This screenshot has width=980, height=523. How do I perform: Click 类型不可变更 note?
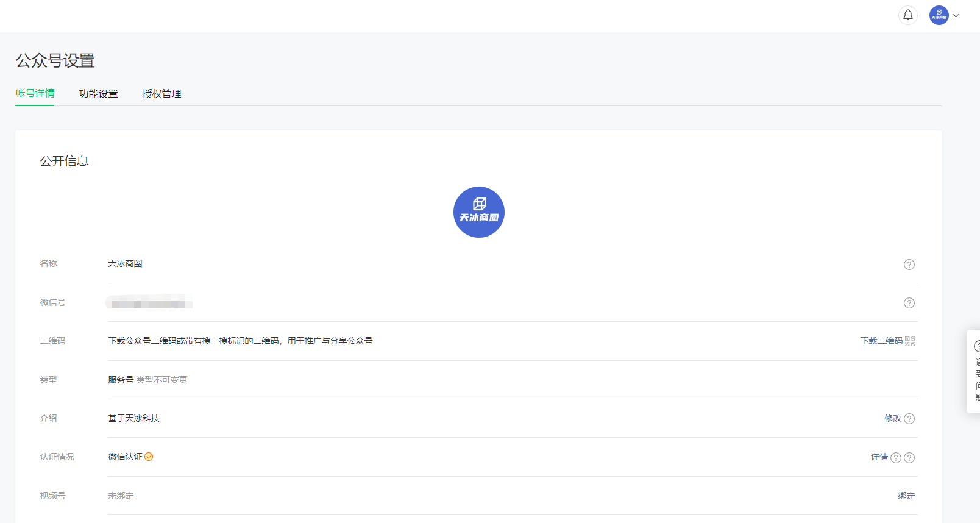[162, 380]
